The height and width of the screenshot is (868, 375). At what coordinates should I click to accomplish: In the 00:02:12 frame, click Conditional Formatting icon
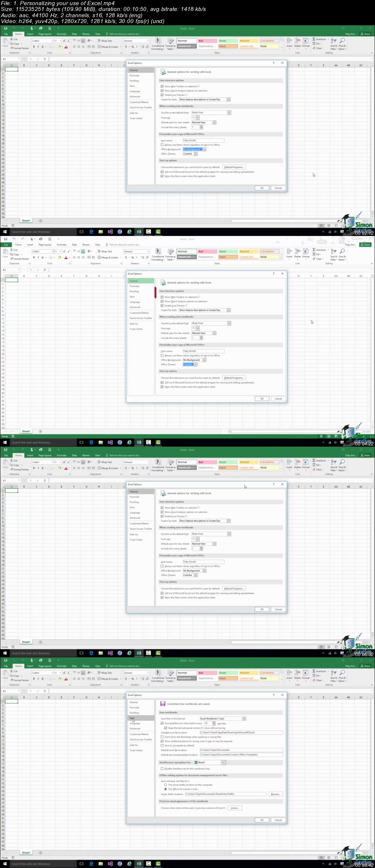point(158,41)
